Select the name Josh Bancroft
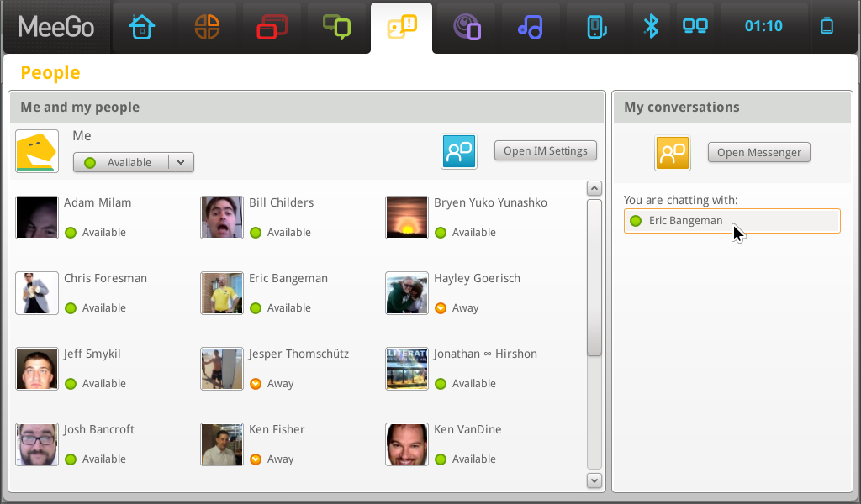861x504 pixels. 99,430
